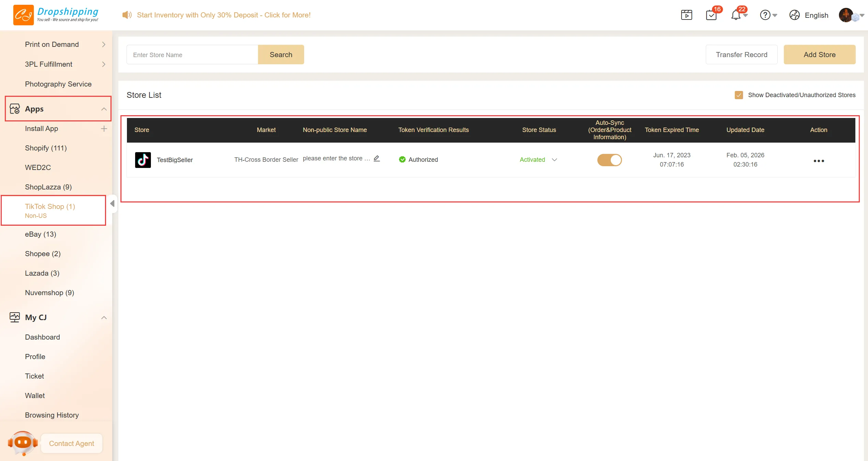This screenshot has width=868, height=461.
Task: Click the TikTok store logo thumbnail
Action: (x=143, y=160)
